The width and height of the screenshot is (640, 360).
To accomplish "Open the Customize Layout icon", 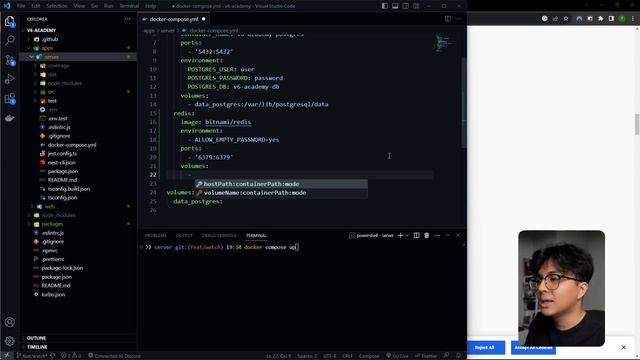I will click(x=416, y=6).
